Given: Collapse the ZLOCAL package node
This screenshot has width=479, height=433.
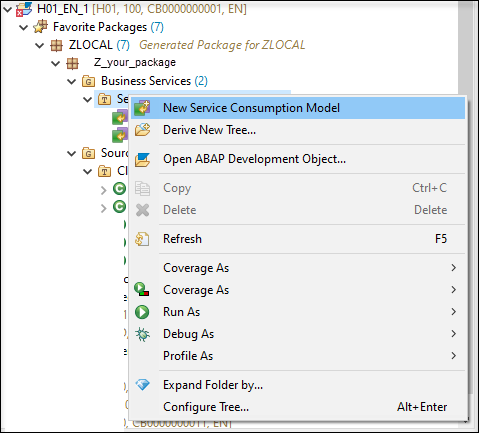Looking at the screenshot, I should click(x=40, y=45).
